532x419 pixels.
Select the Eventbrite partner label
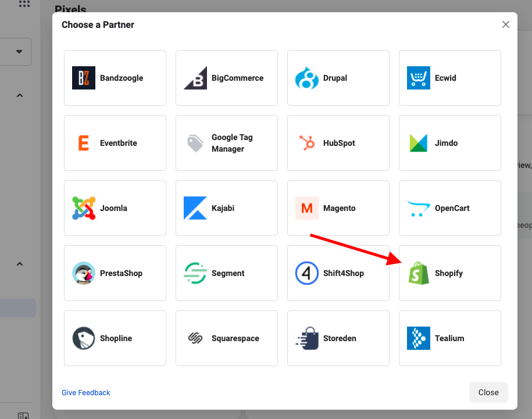[x=119, y=143]
